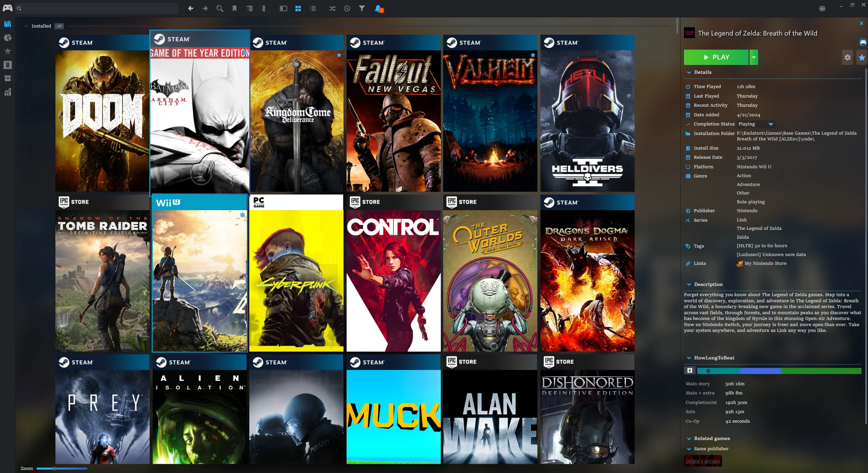
Task: Open the sort order icon
Action: 264,9
